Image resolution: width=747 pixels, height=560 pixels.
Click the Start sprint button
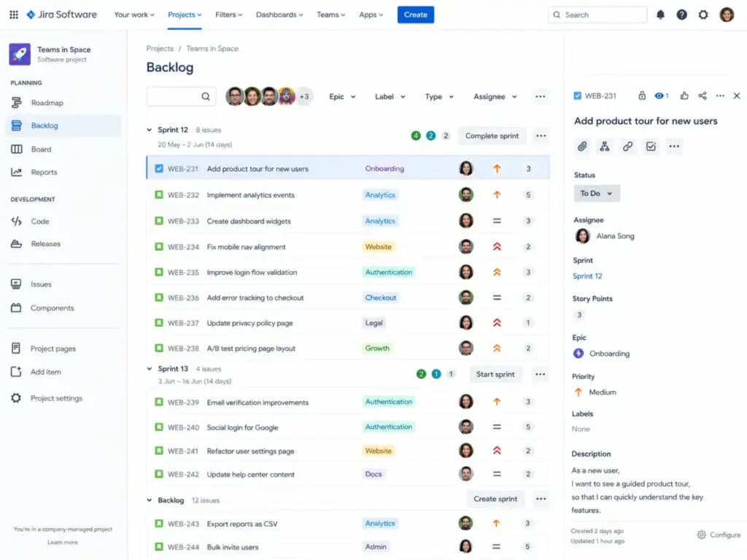495,374
